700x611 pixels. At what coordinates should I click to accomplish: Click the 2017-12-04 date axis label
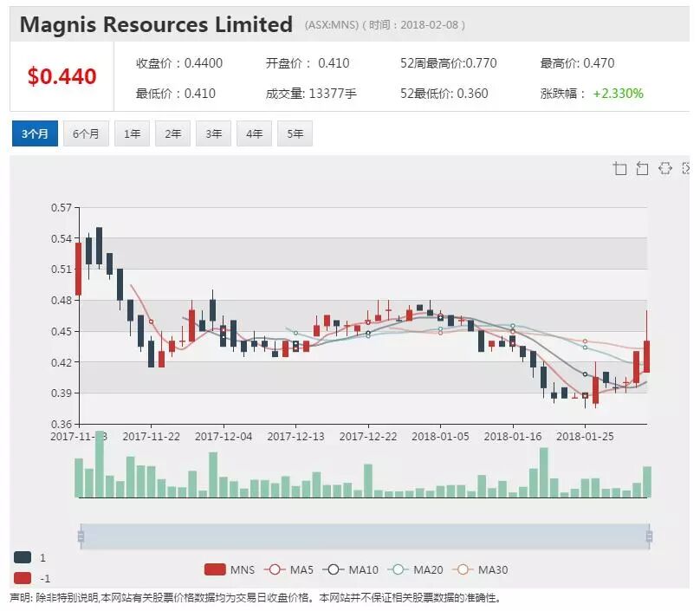pyautogui.click(x=224, y=436)
